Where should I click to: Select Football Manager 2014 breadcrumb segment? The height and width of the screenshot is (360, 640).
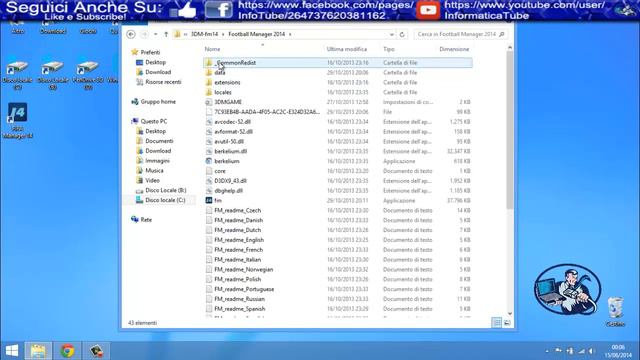click(x=256, y=34)
